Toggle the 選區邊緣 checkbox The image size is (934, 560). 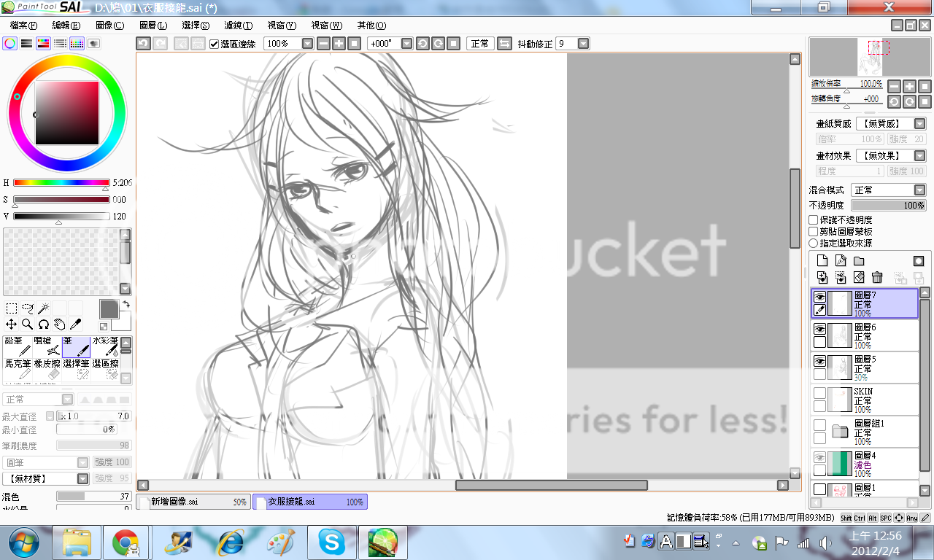[x=214, y=44]
